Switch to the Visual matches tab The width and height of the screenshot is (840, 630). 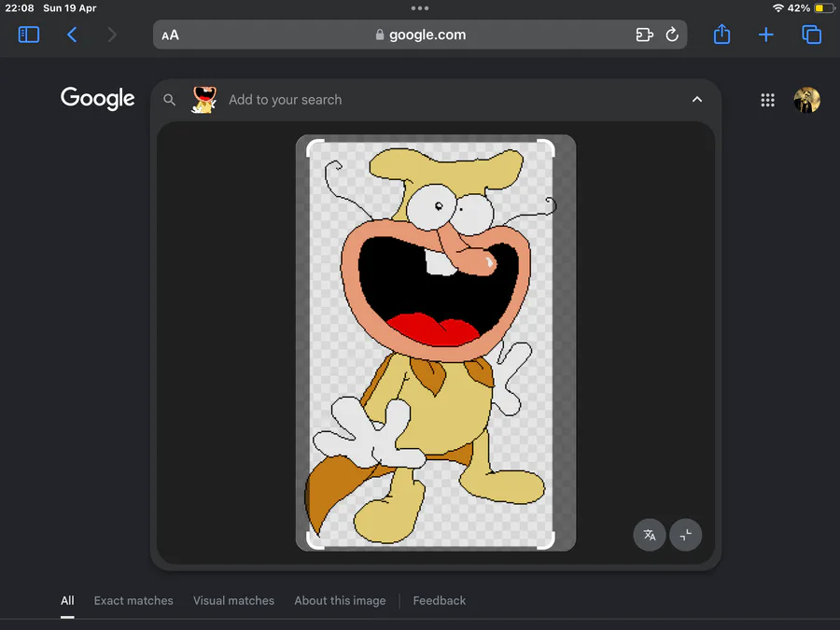click(233, 600)
